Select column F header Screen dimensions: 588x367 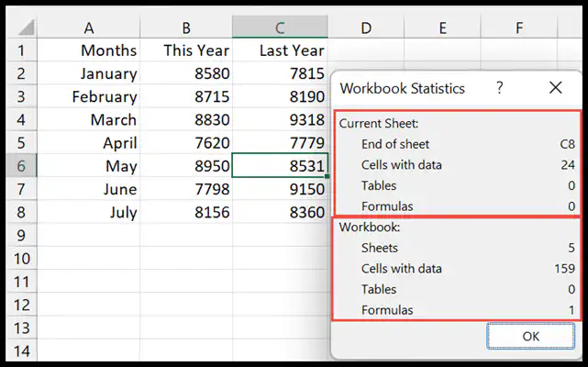(519, 28)
